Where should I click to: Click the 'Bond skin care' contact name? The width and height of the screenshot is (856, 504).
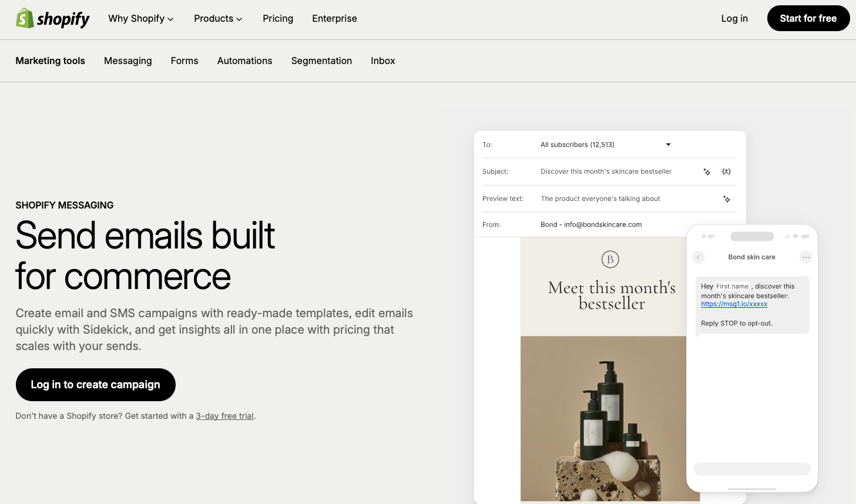[752, 257]
